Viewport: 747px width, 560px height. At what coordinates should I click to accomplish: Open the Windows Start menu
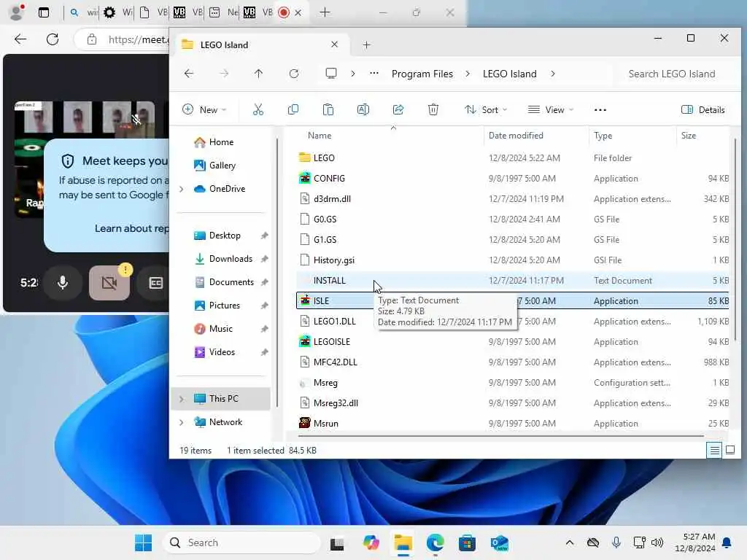[x=143, y=542]
